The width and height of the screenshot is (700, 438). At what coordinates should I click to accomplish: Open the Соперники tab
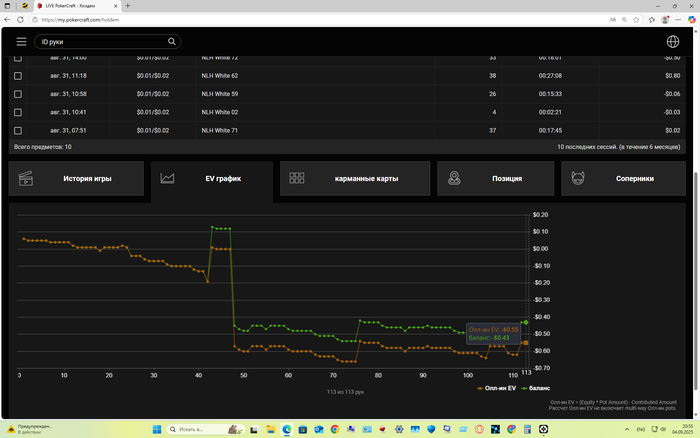click(623, 179)
